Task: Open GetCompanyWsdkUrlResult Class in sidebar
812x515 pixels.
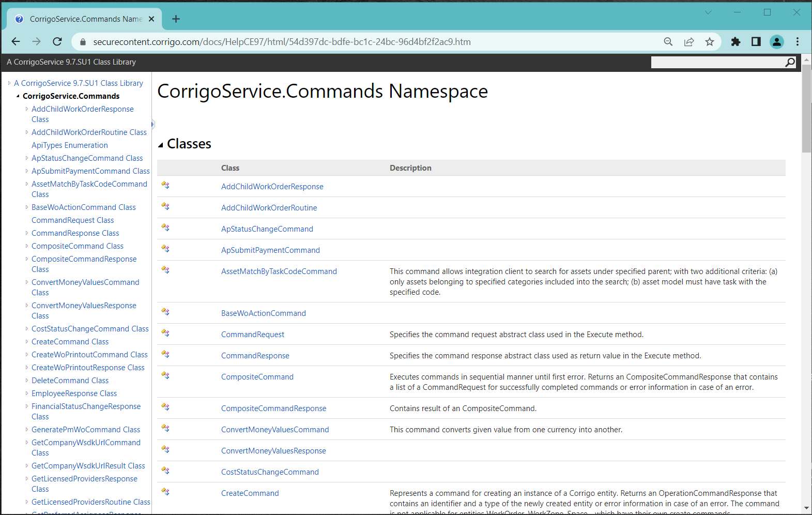Action: click(88, 466)
